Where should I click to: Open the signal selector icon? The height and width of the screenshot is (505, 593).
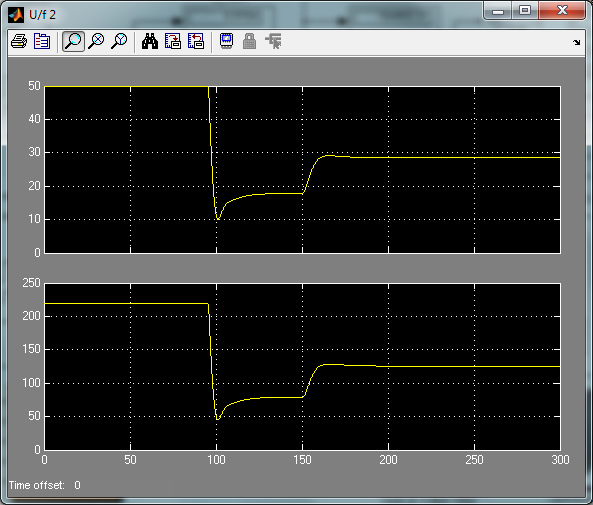(273, 41)
